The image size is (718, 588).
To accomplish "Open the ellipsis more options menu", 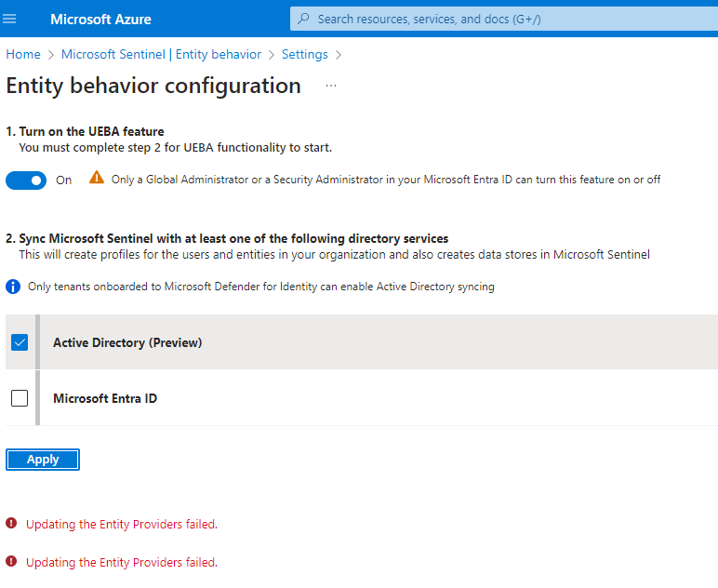I will coord(330,86).
